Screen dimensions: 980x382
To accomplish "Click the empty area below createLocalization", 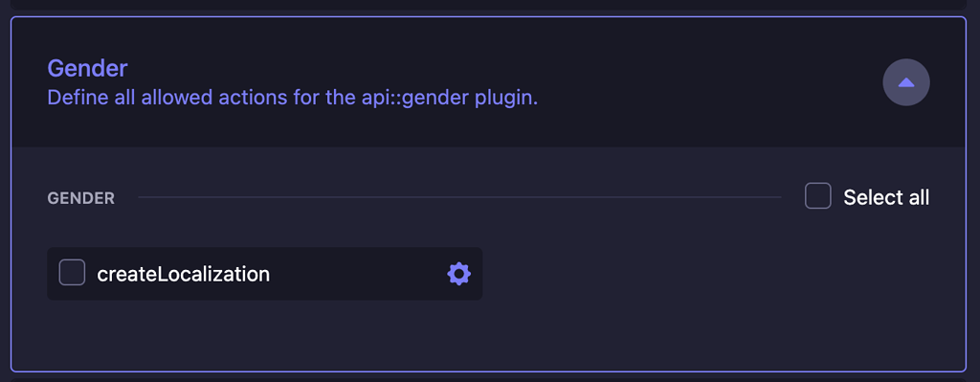I will click(x=488, y=334).
